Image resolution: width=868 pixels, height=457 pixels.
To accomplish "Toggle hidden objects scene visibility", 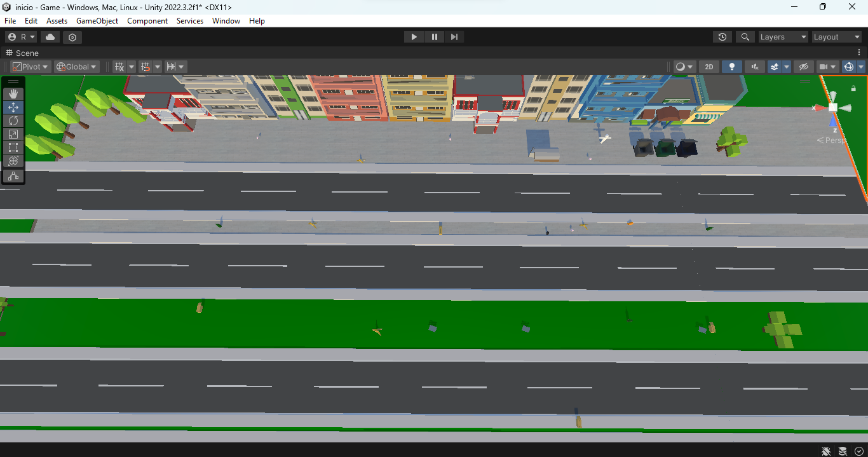I will point(804,67).
